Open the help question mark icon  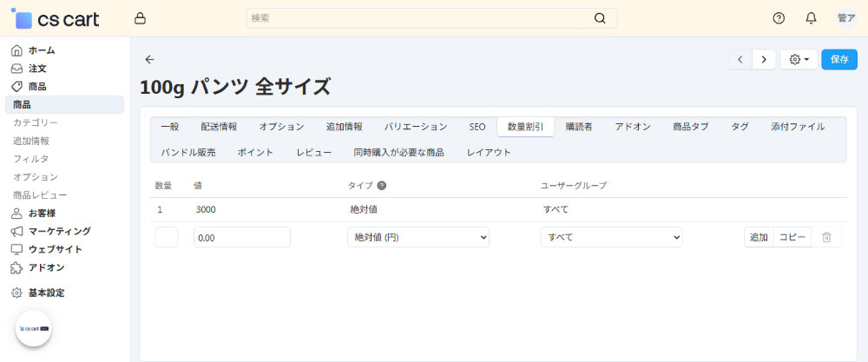[779, 18]
